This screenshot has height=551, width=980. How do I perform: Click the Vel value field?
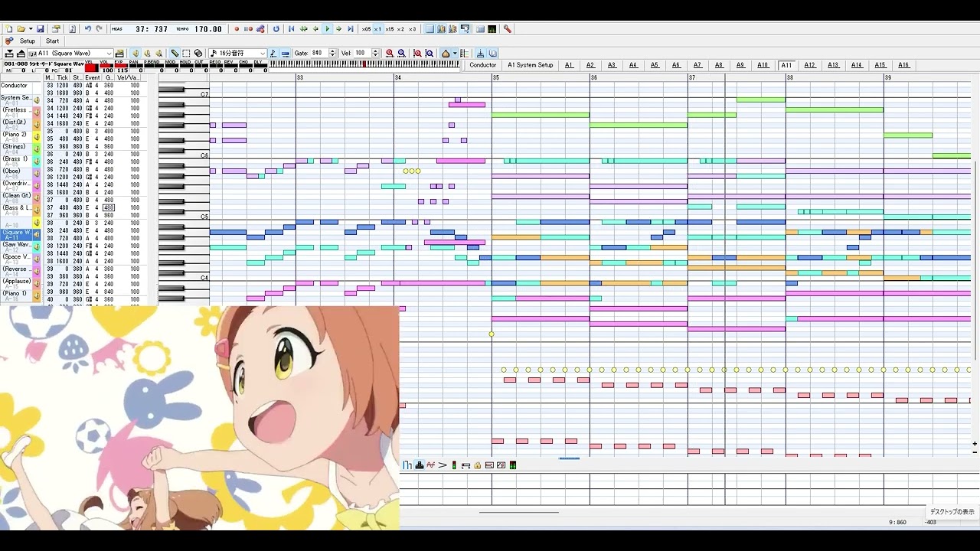[361, 54]
